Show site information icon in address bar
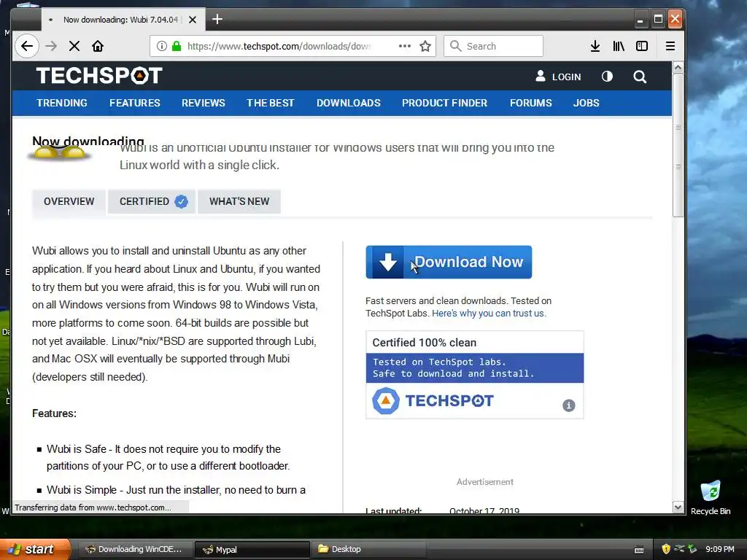 [x=161, y=46]
